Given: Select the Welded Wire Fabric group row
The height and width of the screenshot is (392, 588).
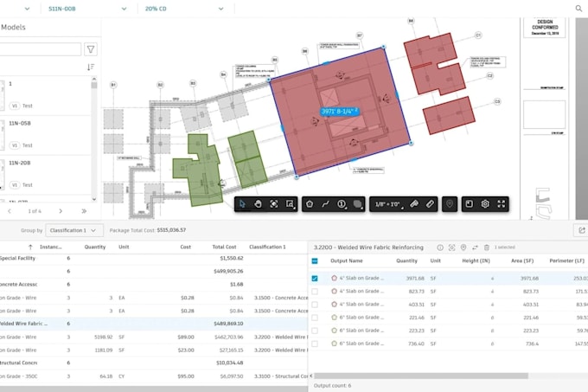Looking at the screenshot, I should click(x=154, y=324).
